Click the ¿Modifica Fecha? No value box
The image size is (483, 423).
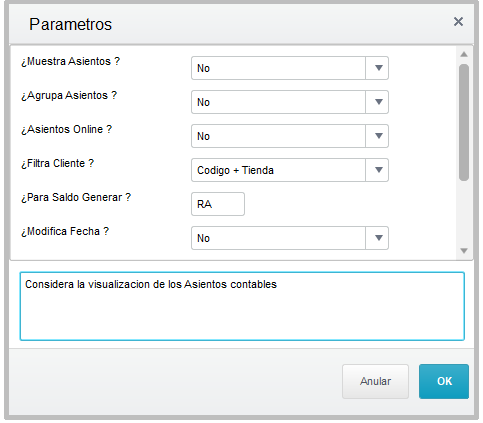coord(278,238)
